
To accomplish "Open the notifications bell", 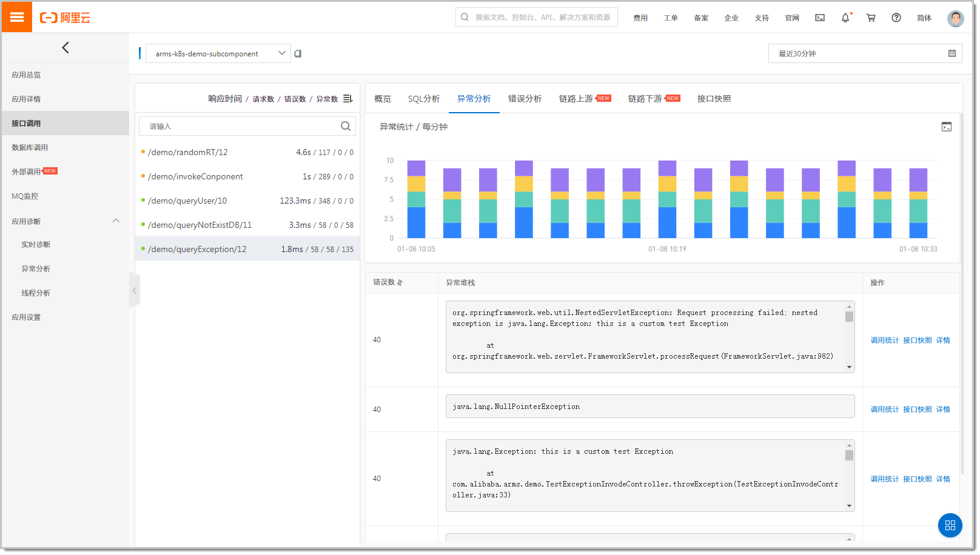I will click(x=845, y=18).
